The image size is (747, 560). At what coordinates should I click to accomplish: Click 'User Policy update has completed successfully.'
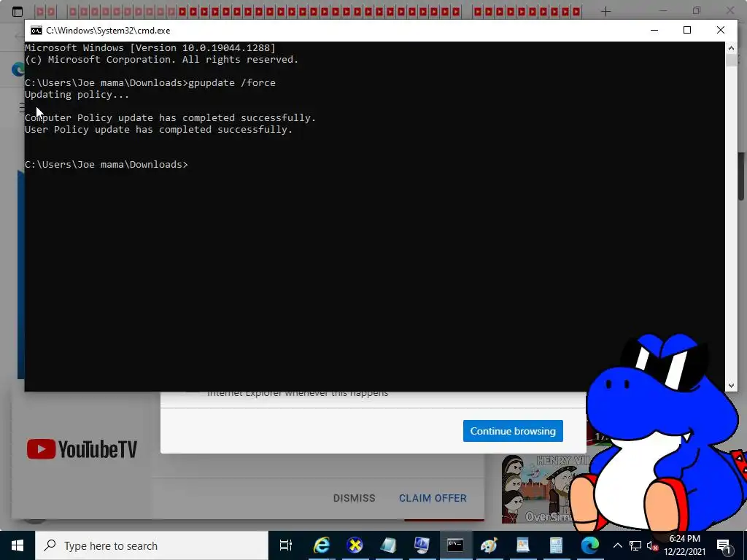pos(158,130)
